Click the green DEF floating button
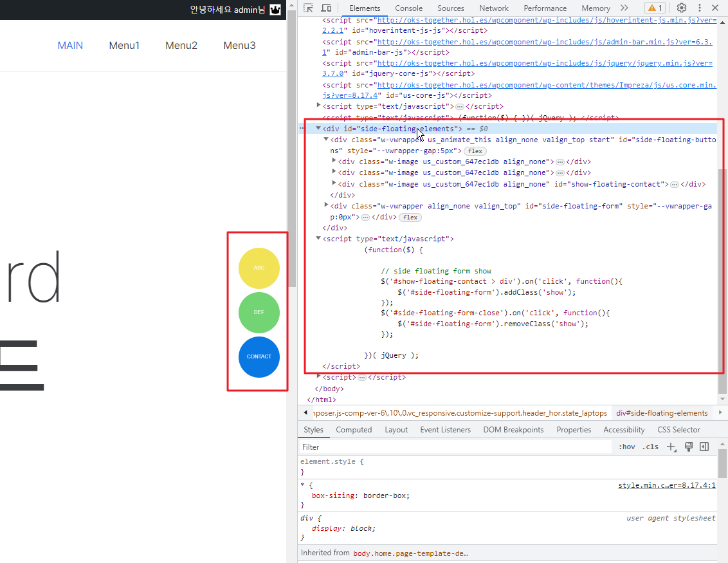Viewport: 728px width, 563px height. click(x=259, y=313)
